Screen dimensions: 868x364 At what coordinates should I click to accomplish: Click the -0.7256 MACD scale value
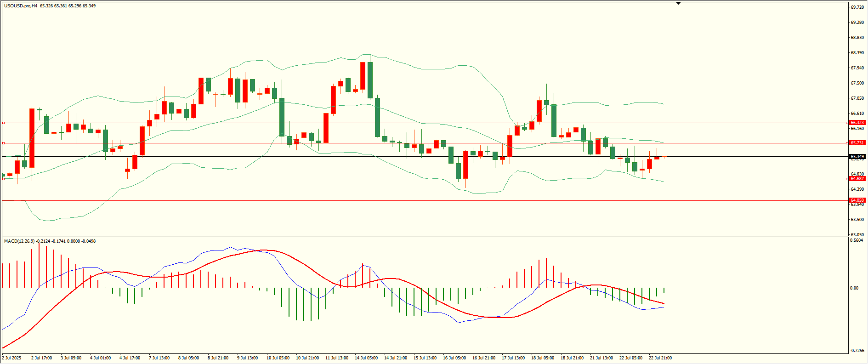pyautogui.click(x=857, y=350)
